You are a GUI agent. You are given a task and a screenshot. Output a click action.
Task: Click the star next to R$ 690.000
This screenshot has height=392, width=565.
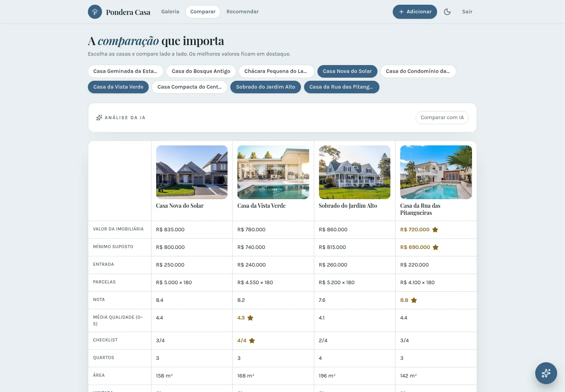coord(436,247)
